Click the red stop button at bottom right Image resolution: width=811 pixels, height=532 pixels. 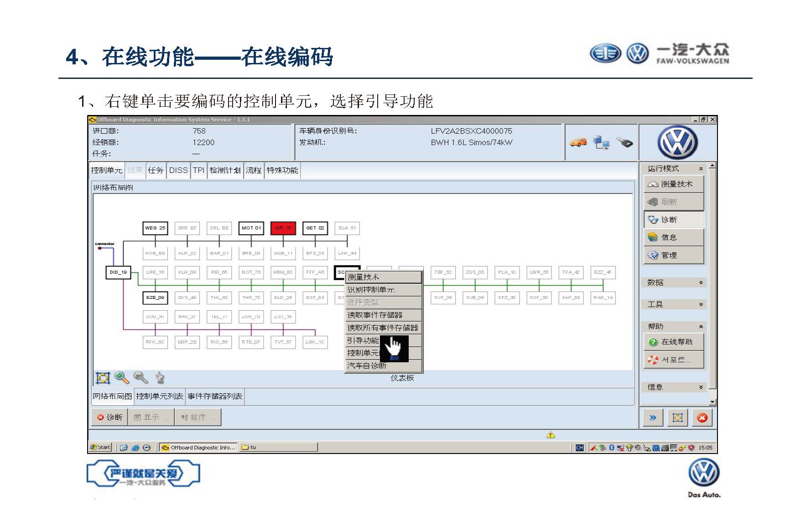point(702,418)
